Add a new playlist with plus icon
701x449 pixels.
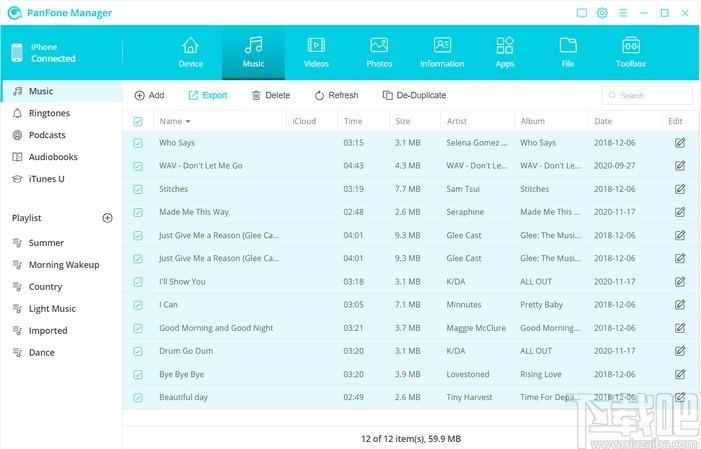point(107,218)
